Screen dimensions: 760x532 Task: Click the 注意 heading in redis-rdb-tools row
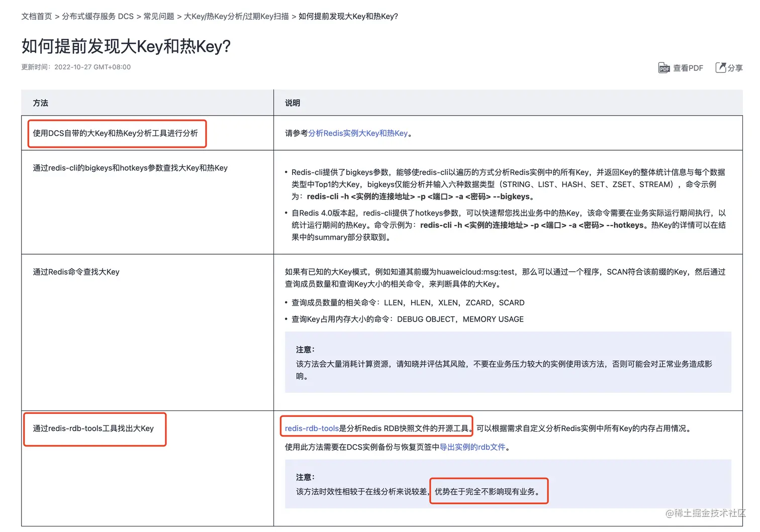[x=305, y=477]
